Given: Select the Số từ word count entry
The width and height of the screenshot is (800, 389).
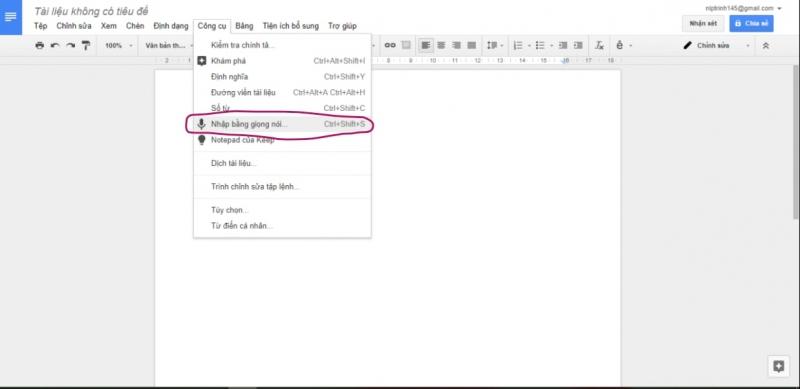Looking at the screenshot, I should (x=282, y=108).
